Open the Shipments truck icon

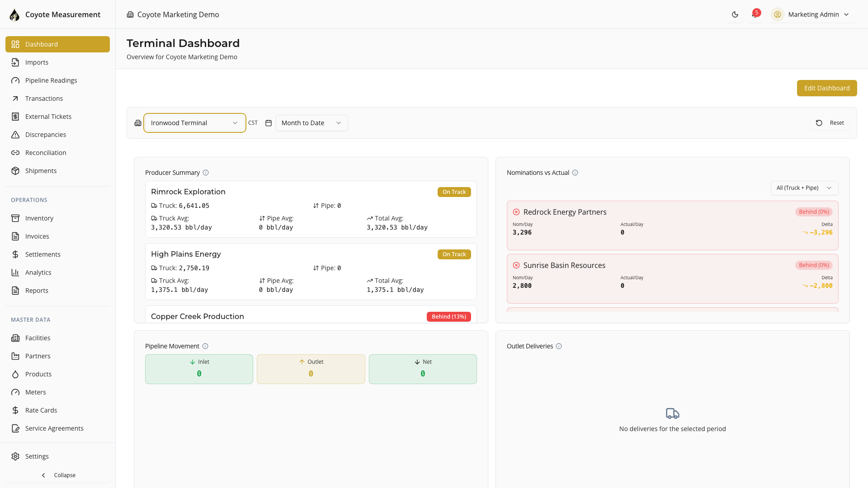[x=15, y=171]
